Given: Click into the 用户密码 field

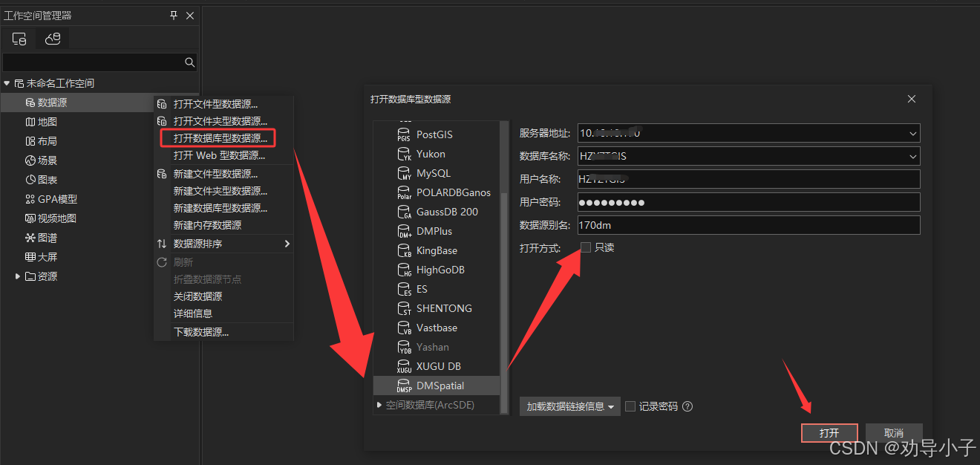Looking at the screenshot, I should point(749,202).
